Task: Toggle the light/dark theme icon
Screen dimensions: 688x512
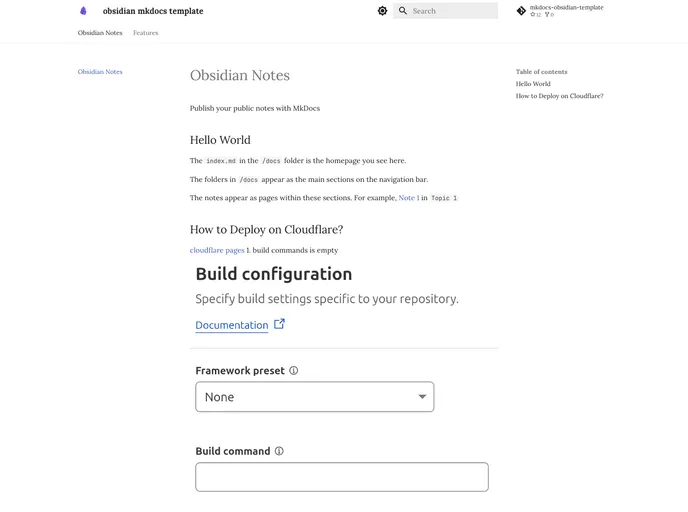Action: point(382,11)
